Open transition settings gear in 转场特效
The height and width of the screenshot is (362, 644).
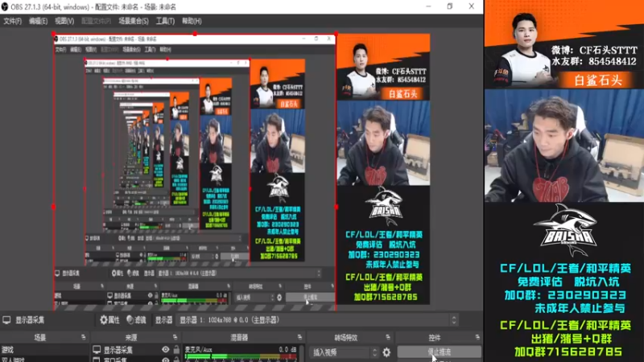[x=386, y=352]
